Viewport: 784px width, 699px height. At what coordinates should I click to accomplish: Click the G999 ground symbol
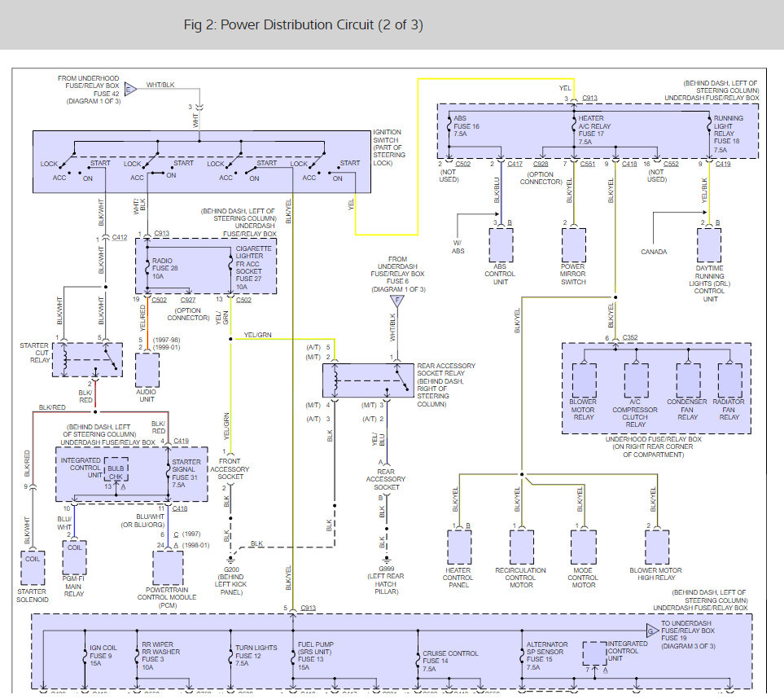tap(386, 560)
